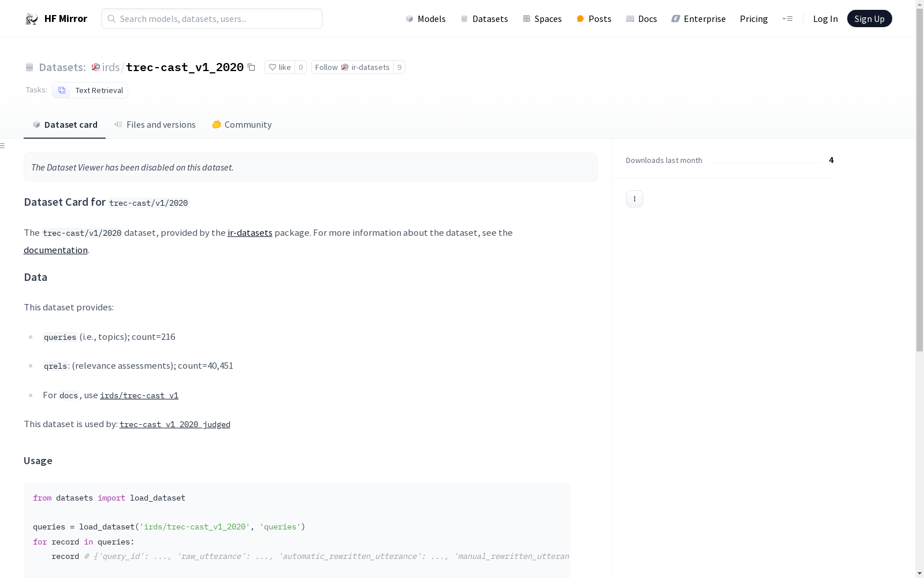Focus the search models input field
This screenshot has width=924, height=578.
[212, 18]
